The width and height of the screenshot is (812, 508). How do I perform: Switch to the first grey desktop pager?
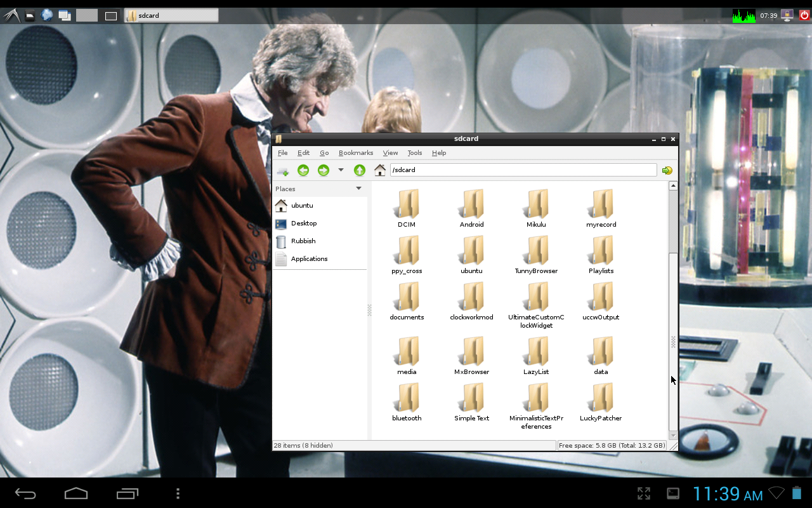87,15
